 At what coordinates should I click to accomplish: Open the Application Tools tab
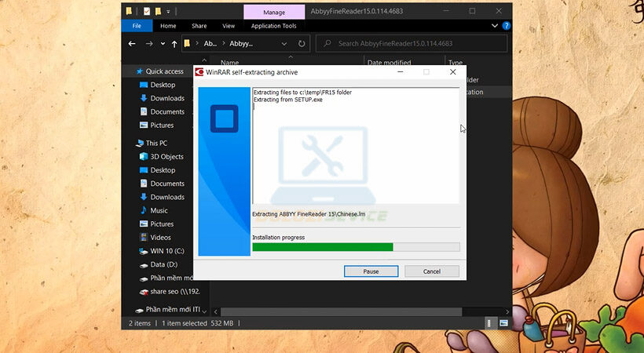point(272,26)
